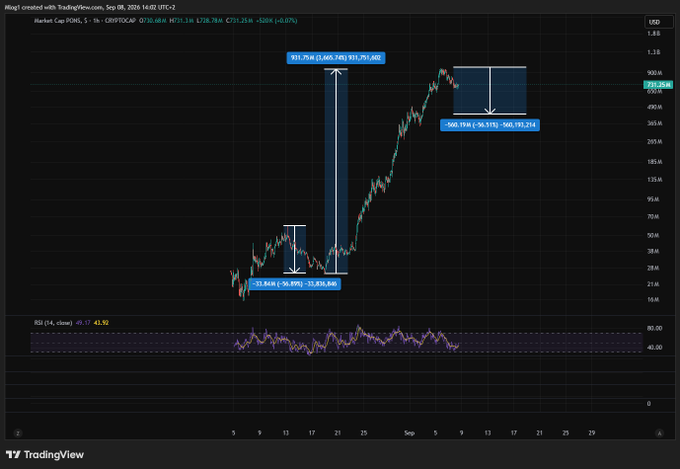This screenshot has width=680, height=469.
Task: Click the 1.3B price axis label
Action: 654,52
